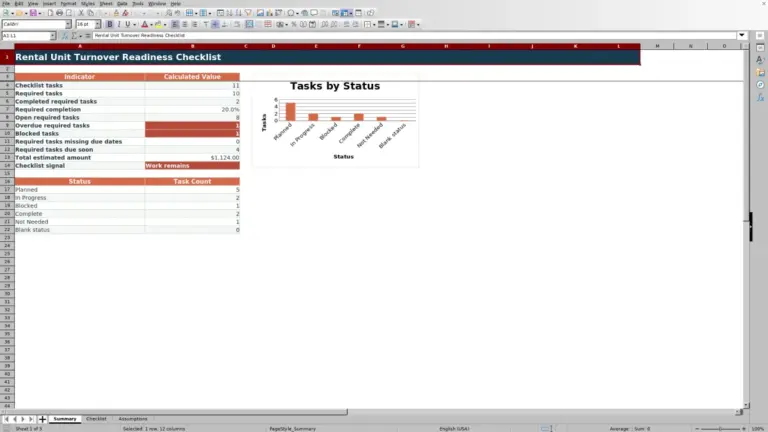Click row header 25

click(x=7, y=254)
